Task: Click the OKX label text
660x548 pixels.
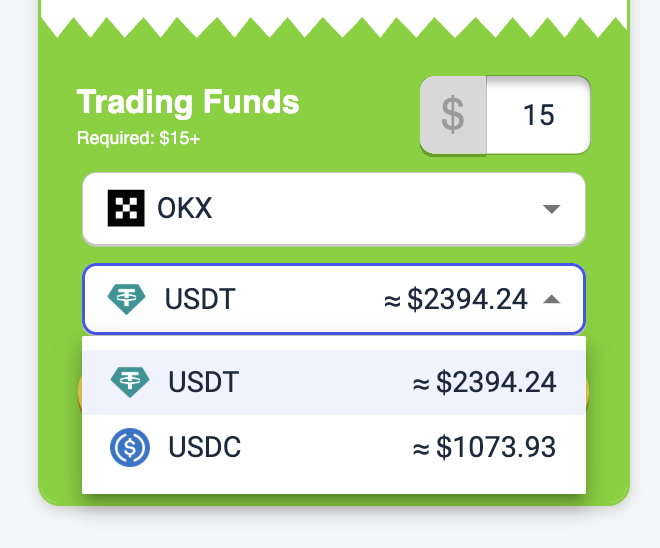Action: 185,209
